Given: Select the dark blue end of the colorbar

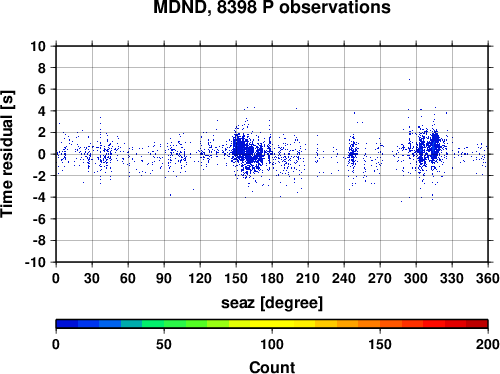Looking at the screenshot, I should (x=67, y=324).
